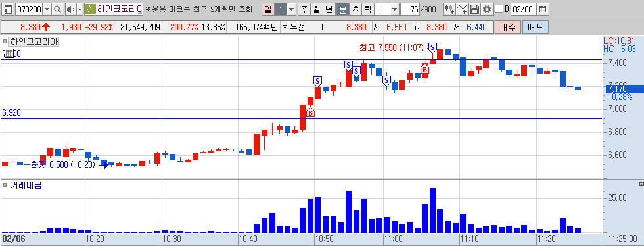
Task: Click the S sell marker near 10:51
Action: tap(317, 81)
